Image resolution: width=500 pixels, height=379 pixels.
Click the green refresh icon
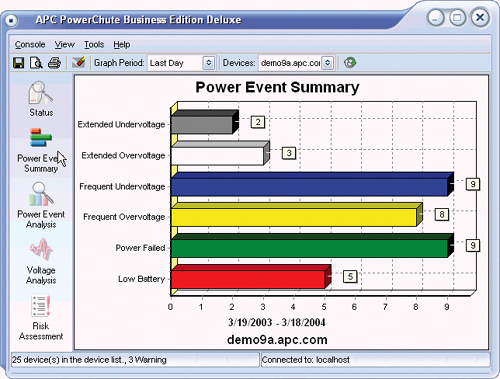[x=350, y=62]
